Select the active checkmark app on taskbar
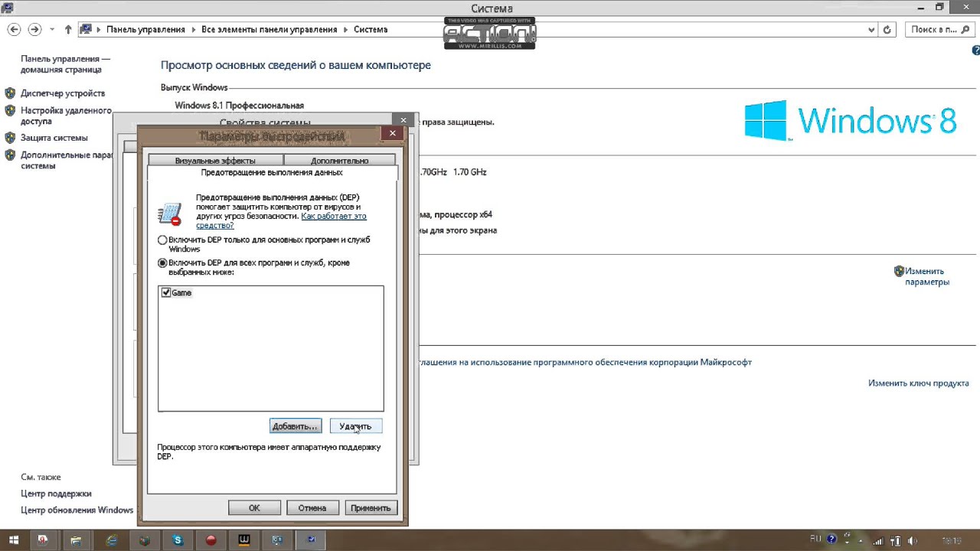The image size is (980, 551). (x=312, y=540)
